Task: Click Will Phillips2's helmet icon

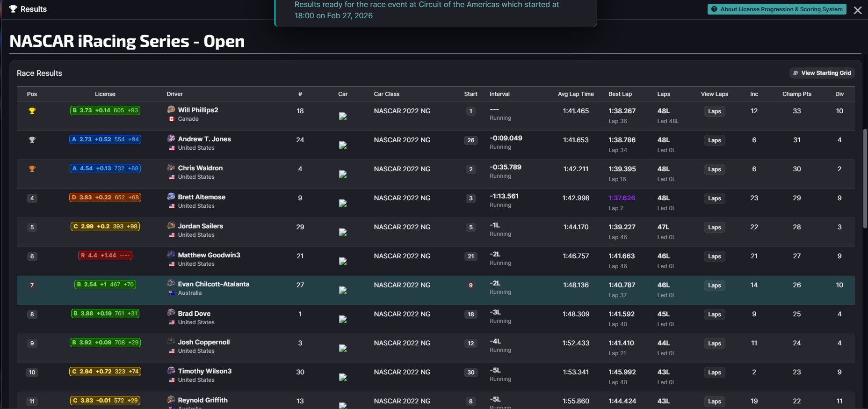Action: 171,110
